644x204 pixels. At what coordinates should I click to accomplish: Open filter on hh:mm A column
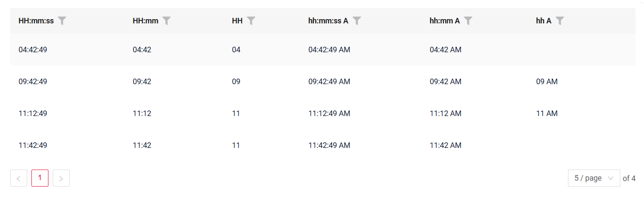(468, 21)
